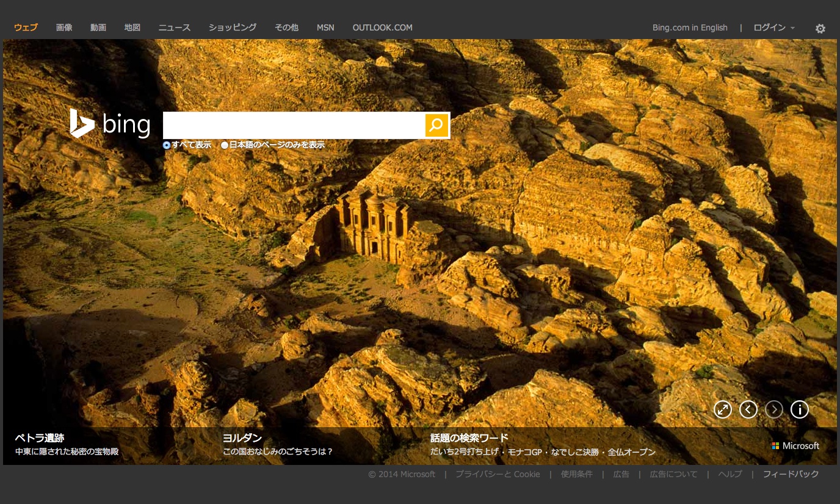840x504 pixels.
Task: Open the 画像 tab
Action: point(64,27)
